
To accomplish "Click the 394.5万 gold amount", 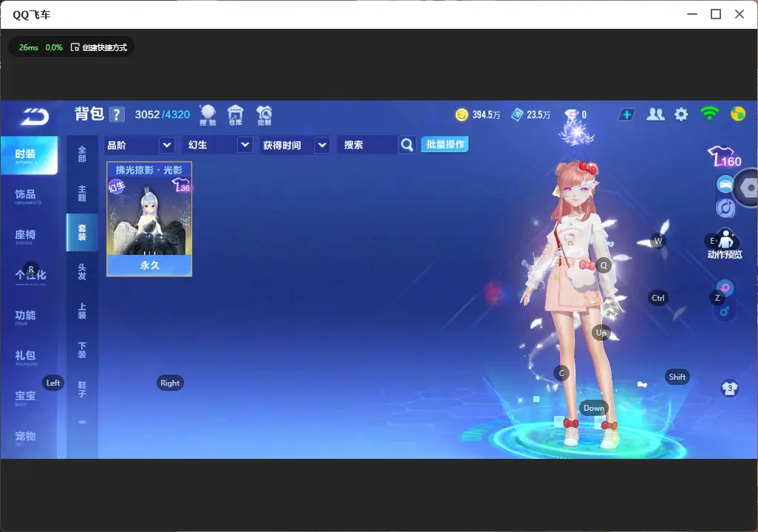I will pos(486,115).
